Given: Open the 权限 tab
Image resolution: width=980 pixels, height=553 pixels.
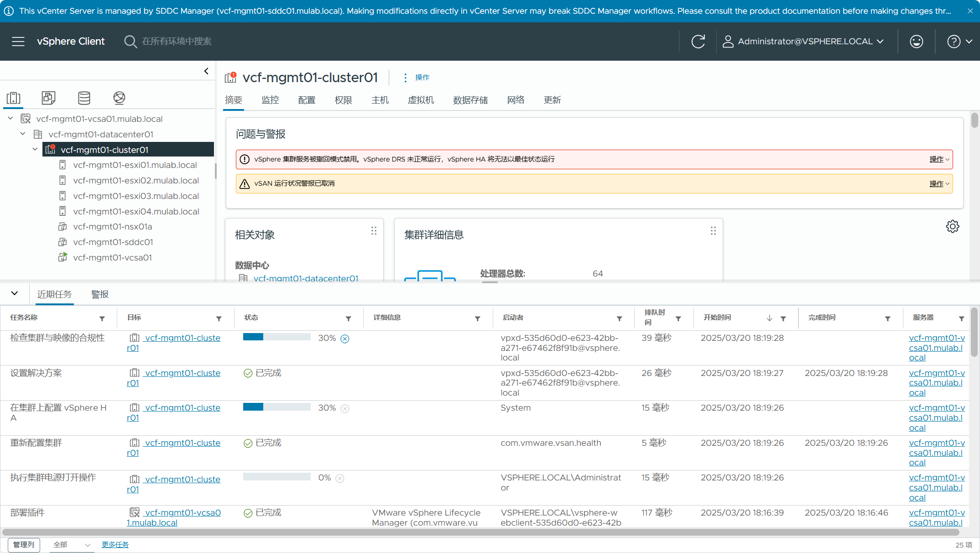Looking at the screenshot, I should point(343,100).
